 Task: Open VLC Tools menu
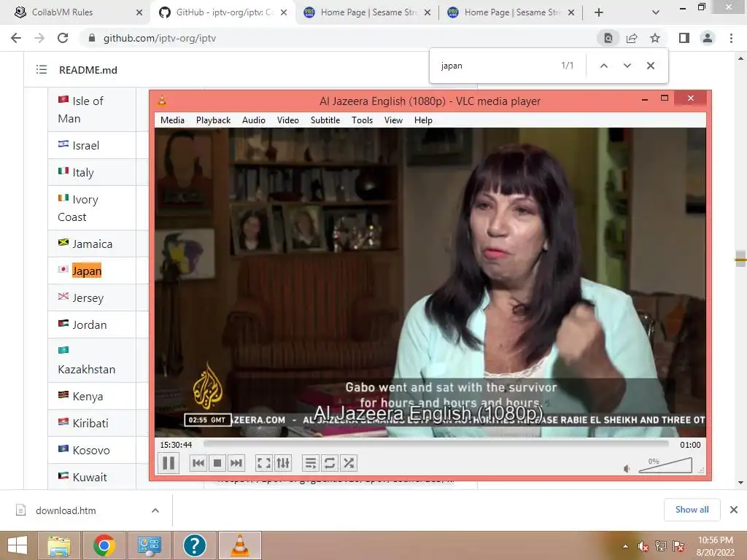pyautogui.click(x=362, y=120)
